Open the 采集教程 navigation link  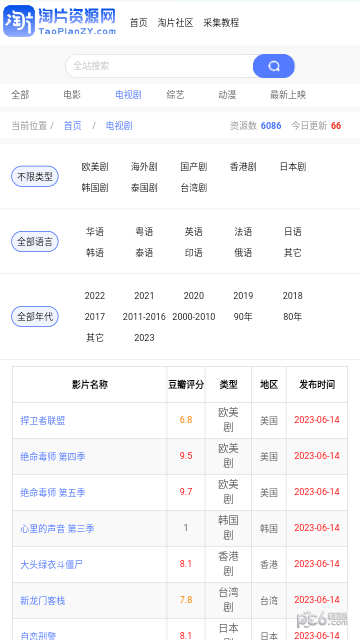pos(221,23)
